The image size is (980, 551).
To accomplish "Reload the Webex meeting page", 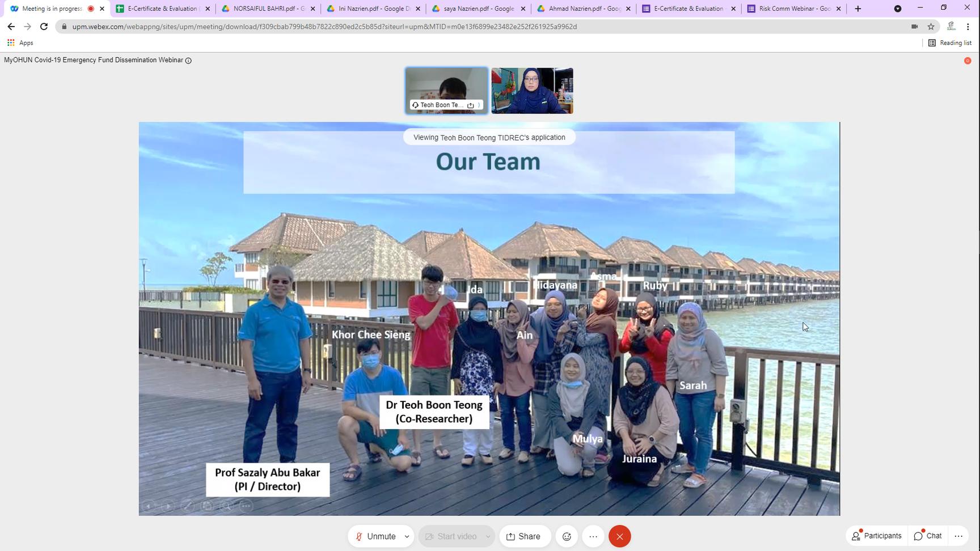I will click(x=44, y=27).
